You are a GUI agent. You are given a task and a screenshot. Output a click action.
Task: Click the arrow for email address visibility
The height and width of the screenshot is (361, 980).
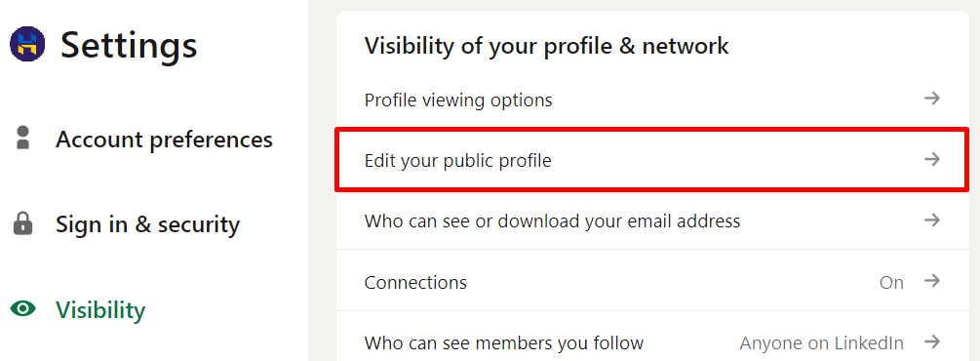tap(932, 221)
